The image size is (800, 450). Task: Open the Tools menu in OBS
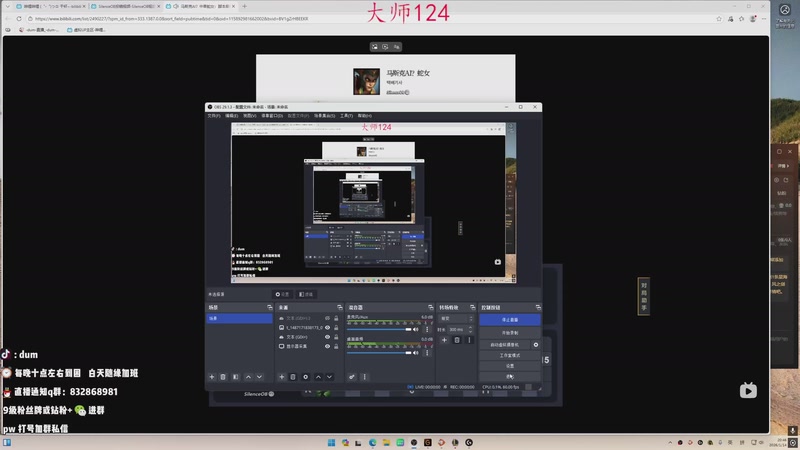pos(346,115)
